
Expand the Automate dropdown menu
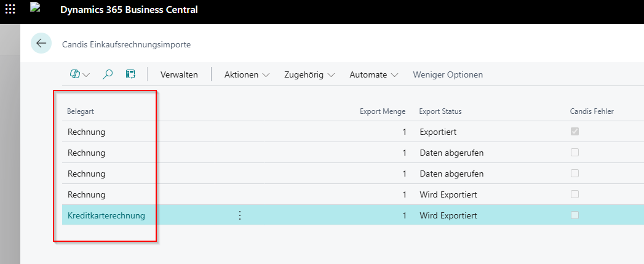[x=373, y=74]
